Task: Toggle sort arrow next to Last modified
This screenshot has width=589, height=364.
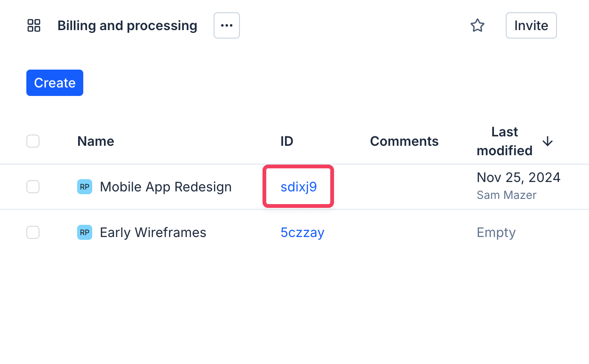Action: [547, 141]
